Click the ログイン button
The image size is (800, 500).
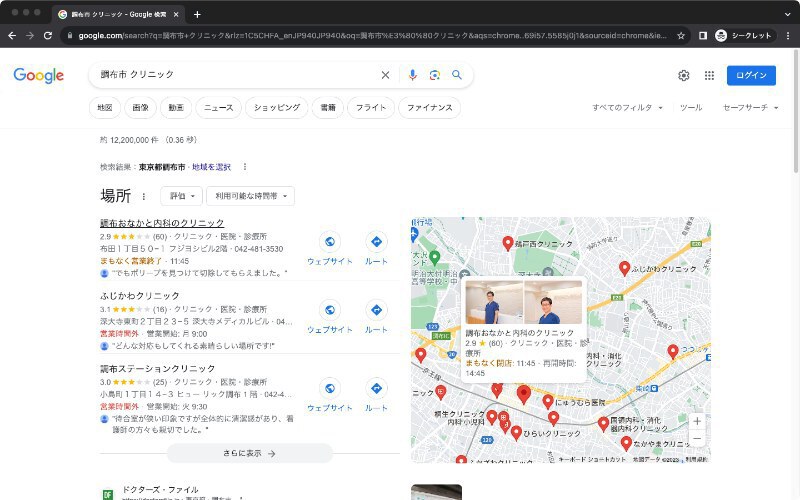click(x=751, y=75)
